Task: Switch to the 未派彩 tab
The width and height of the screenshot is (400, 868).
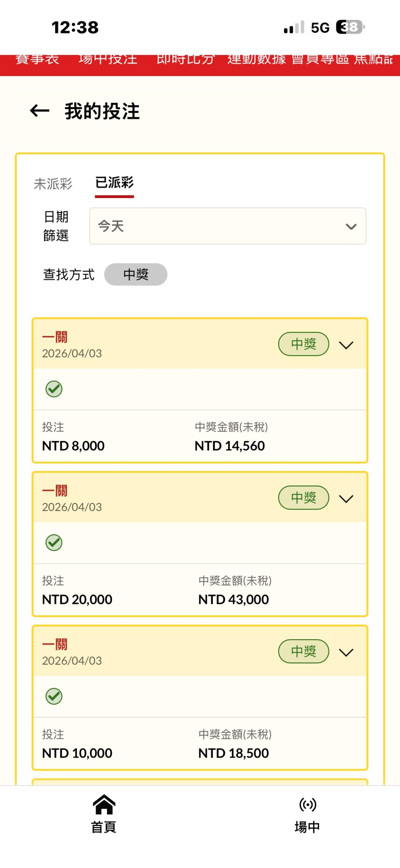Action: click(x=53, y=184)
